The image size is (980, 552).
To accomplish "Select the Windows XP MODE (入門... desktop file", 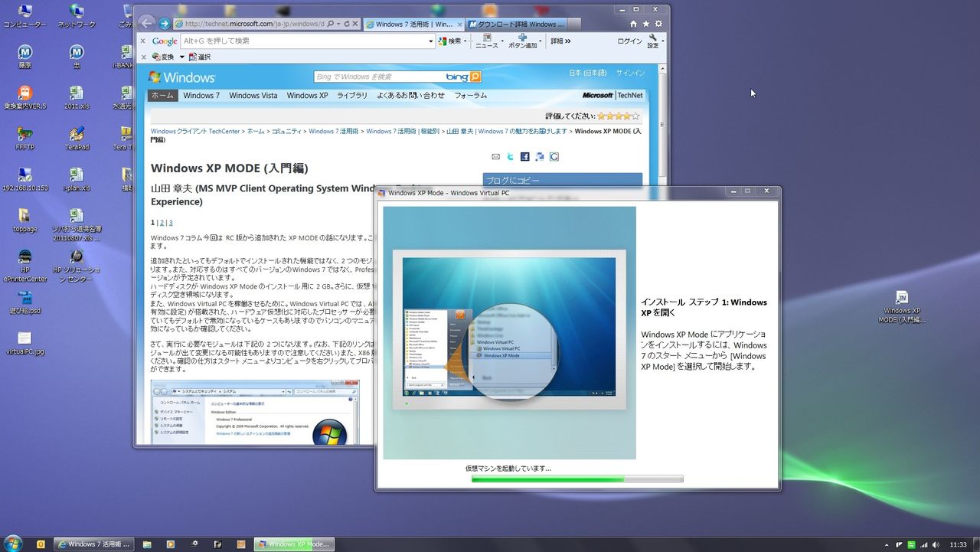I will click(x=902, y=307).
